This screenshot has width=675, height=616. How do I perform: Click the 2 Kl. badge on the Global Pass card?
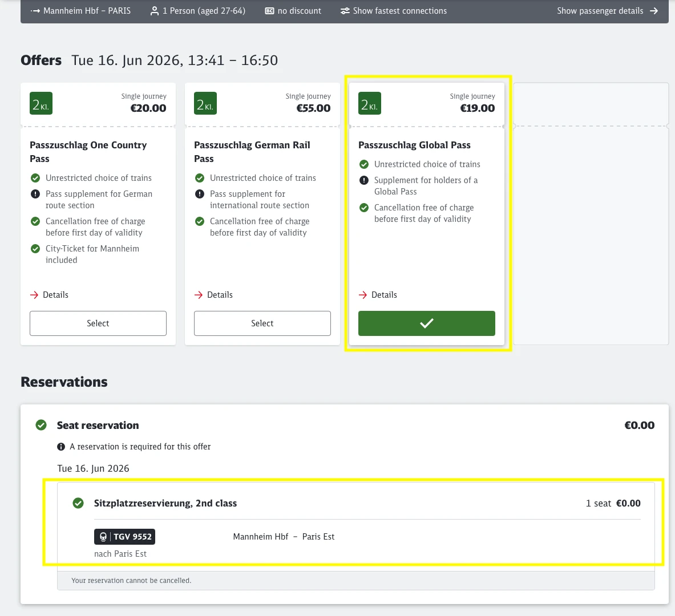pos(370,103)
